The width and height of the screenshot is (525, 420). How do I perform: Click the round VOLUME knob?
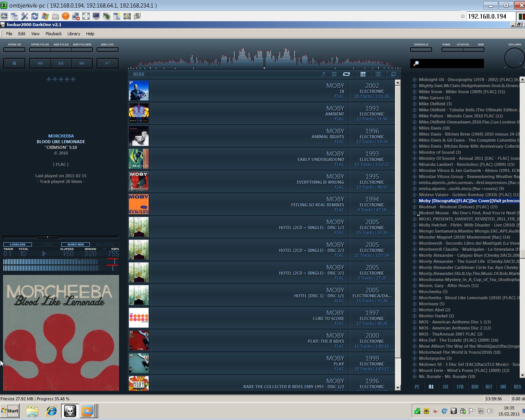[x=515, y=59]
